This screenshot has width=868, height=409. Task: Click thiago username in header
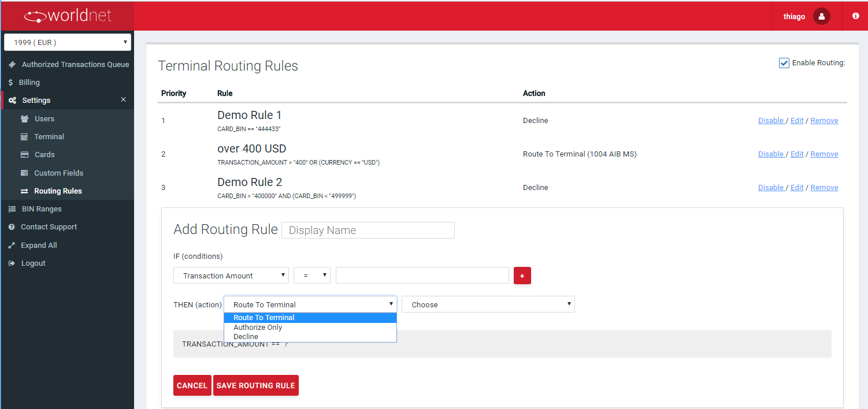coord(794,17)
